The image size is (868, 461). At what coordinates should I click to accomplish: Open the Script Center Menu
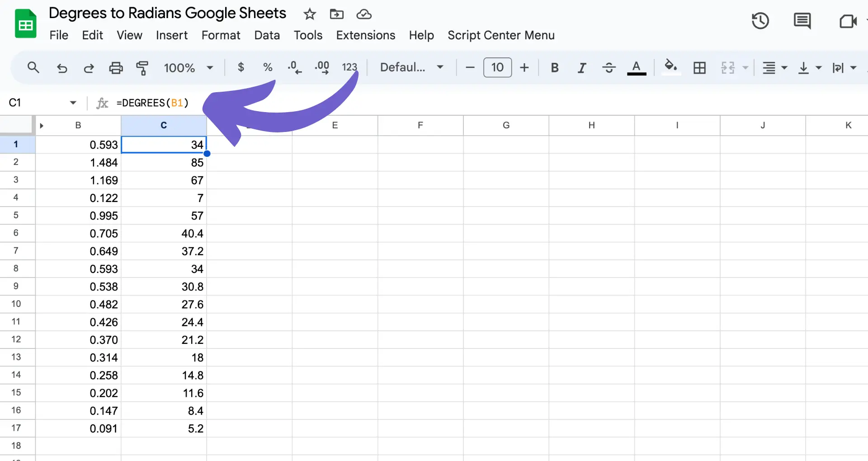tap(501, 35)
